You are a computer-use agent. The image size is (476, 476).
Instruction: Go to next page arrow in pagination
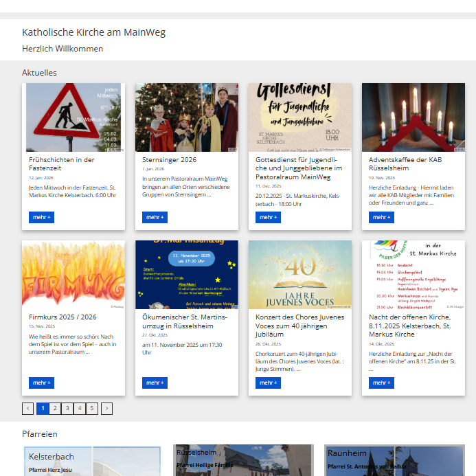[106, 408]
